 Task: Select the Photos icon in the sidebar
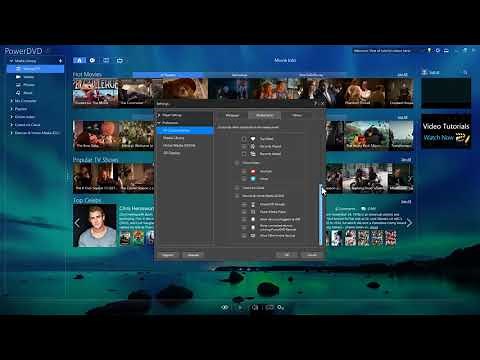click(19, 85)
